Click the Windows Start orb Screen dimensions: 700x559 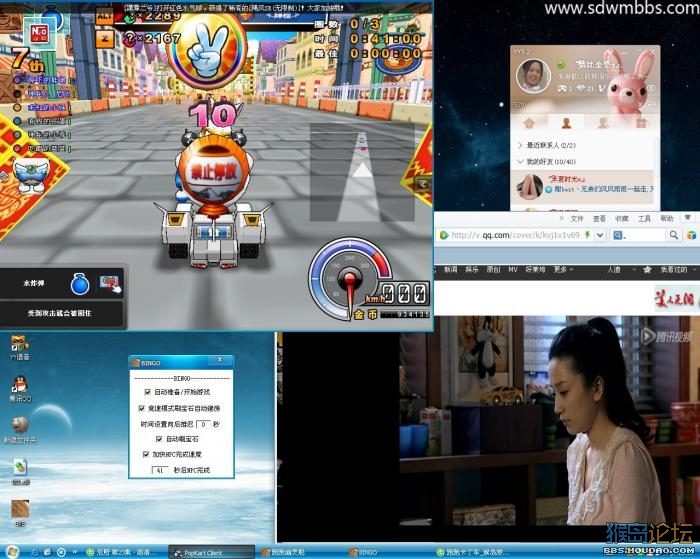(11, 552)
